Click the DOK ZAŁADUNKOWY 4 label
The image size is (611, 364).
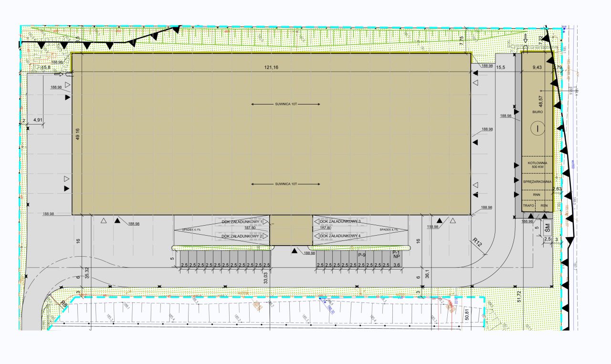click(x=340, y=236)
